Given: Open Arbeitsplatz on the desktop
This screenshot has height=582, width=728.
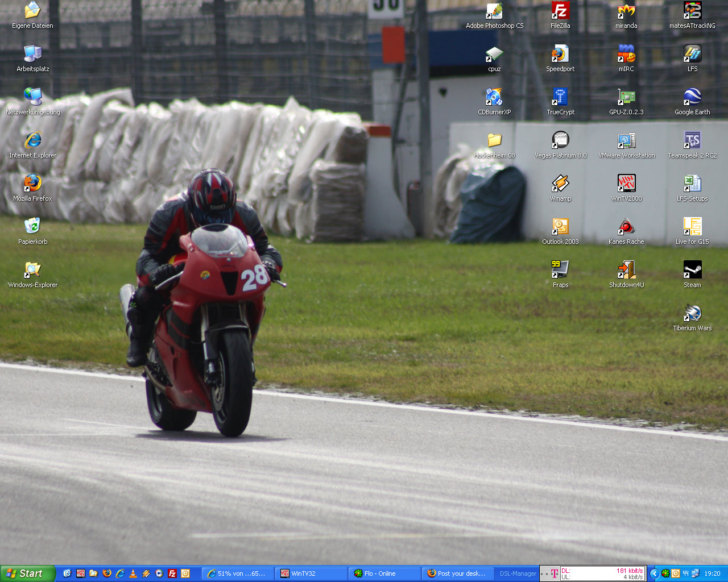Looking at the screenshot, I should coord(33,59).
